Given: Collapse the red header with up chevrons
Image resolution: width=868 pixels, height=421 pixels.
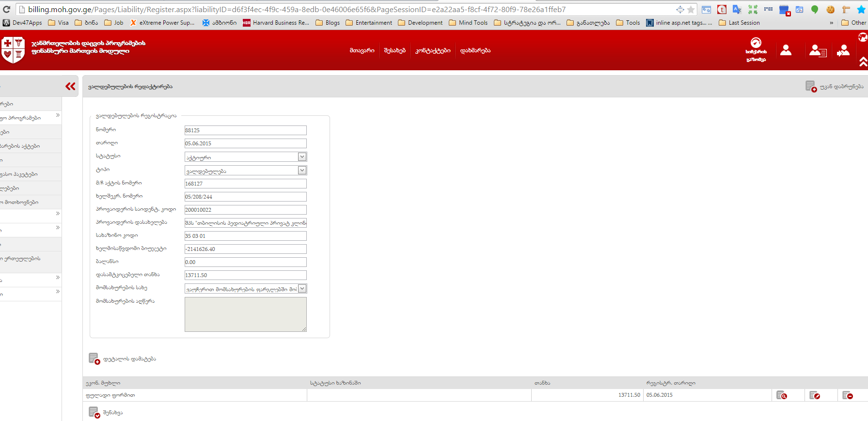Looking at the screenshot, I should (863, 62).
